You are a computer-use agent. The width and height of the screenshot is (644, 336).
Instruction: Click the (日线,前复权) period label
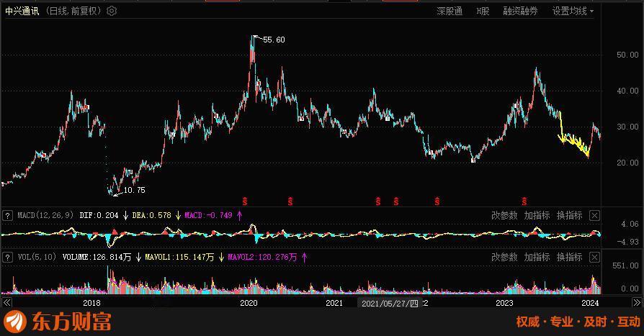[x=73, y=11]
